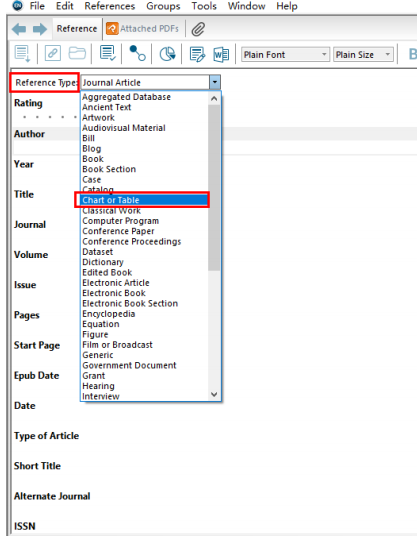Click the list scrollbar up arrow
The width and height of the screenshot is (417, 545).
[214, 98]
